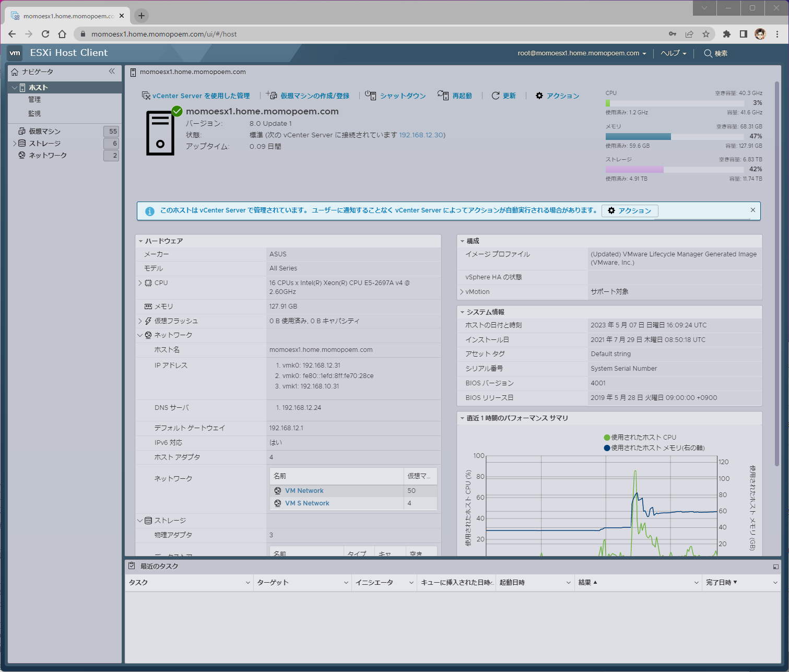Open the Chrome three-dot menu

(x=778, y=34)
